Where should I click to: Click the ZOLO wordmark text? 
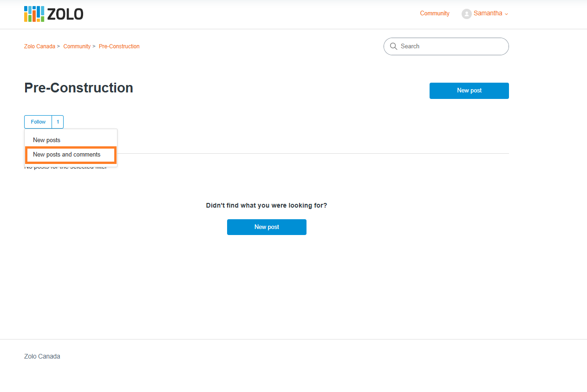[65, 14]
